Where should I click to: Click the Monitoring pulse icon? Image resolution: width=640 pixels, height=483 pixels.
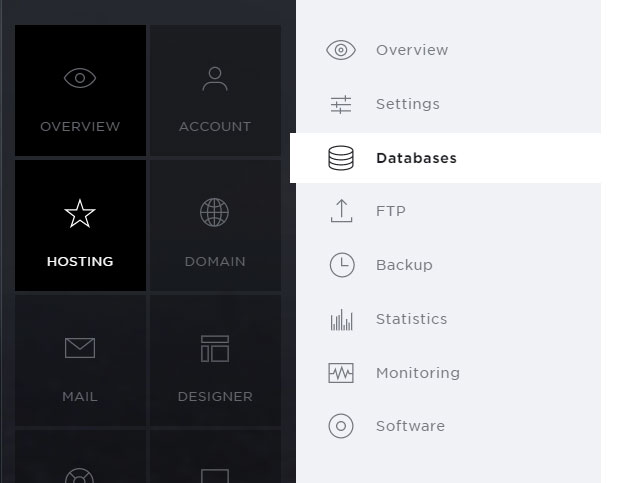(x=341, y=373)
